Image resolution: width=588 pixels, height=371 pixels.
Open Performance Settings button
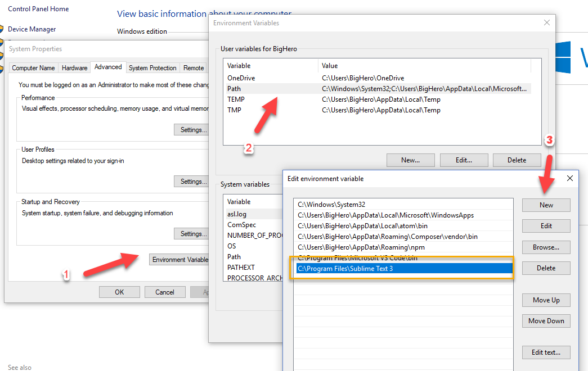click(x=192, y=130)
